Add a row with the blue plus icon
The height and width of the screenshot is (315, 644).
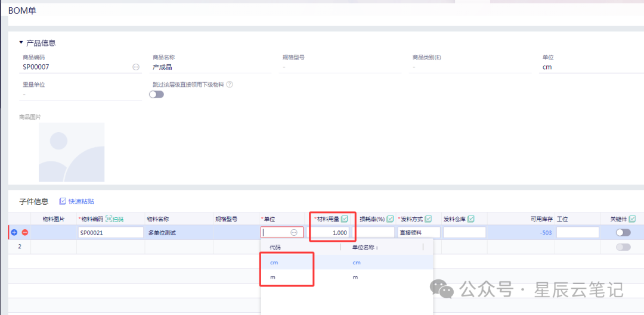pos(14,233)
